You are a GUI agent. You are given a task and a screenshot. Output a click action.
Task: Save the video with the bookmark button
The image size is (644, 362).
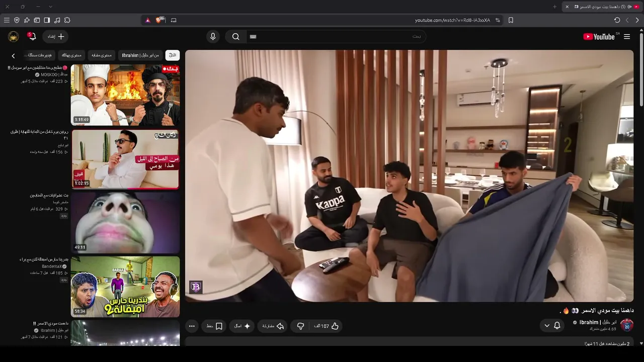coord(214,326)
